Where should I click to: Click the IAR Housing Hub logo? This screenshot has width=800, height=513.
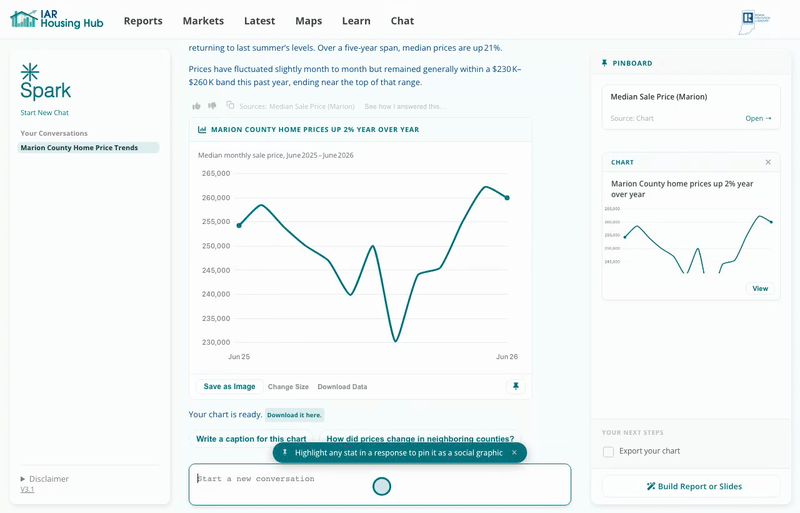tap(57, 19)
